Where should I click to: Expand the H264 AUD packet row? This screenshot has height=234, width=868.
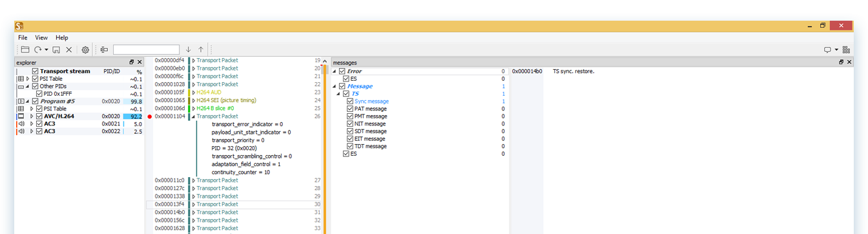coord(193,92)
